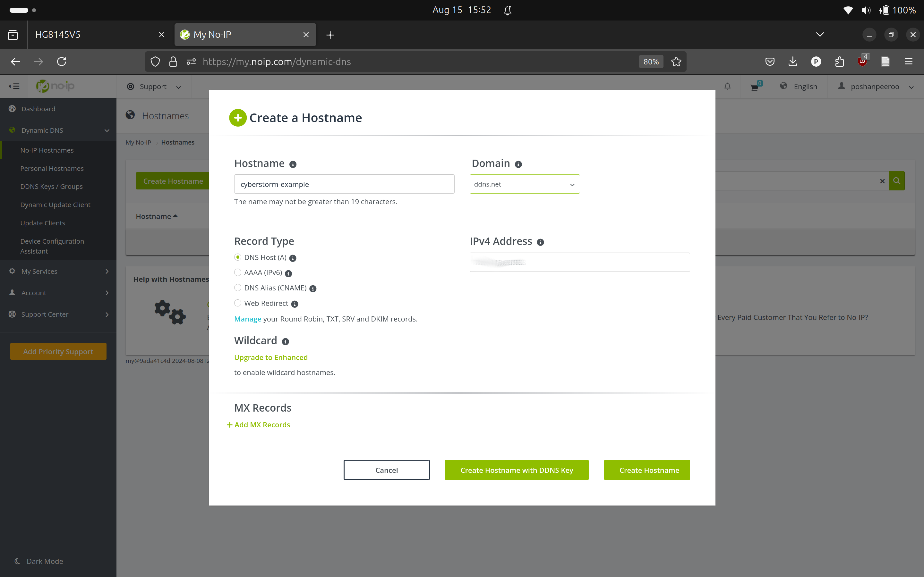
Task: Click the notifications bell icon
Action: (728, 87)
